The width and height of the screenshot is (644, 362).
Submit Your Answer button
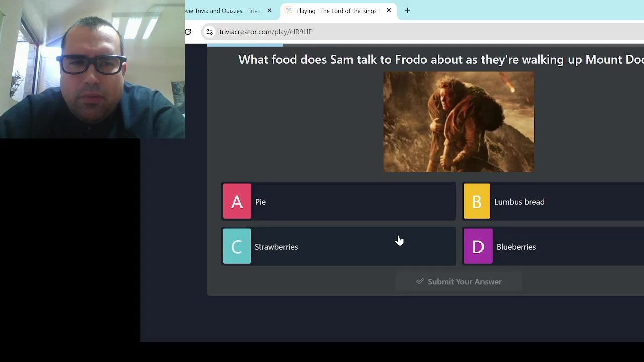coord(458,282)
